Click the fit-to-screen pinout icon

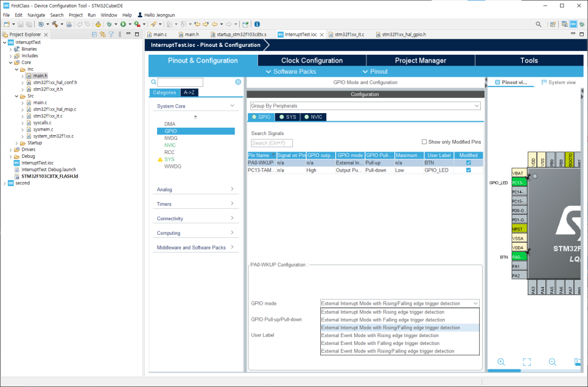point(527,362)
